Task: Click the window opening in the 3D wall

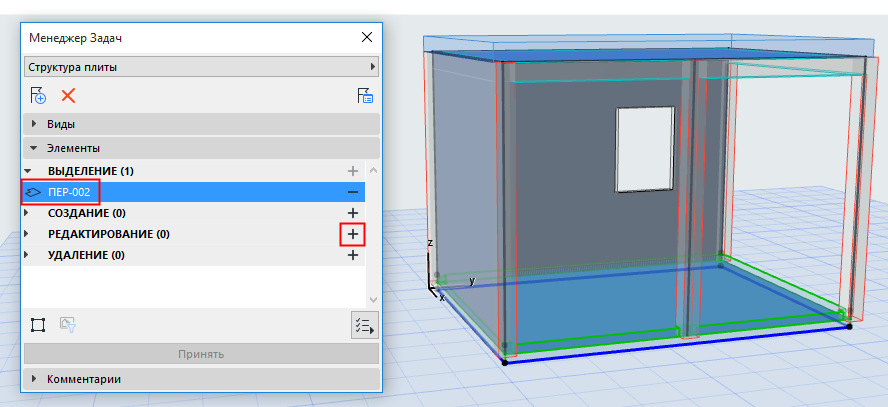Action: pos(646,150)
